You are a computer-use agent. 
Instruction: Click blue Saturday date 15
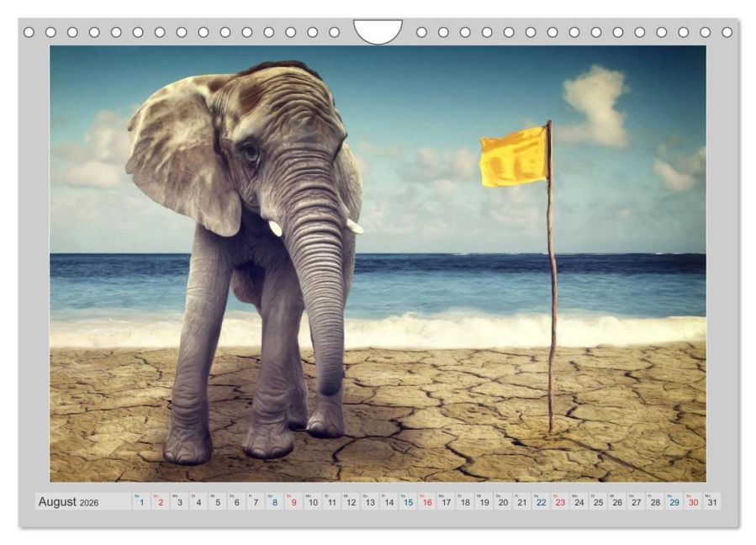(409, 502)
